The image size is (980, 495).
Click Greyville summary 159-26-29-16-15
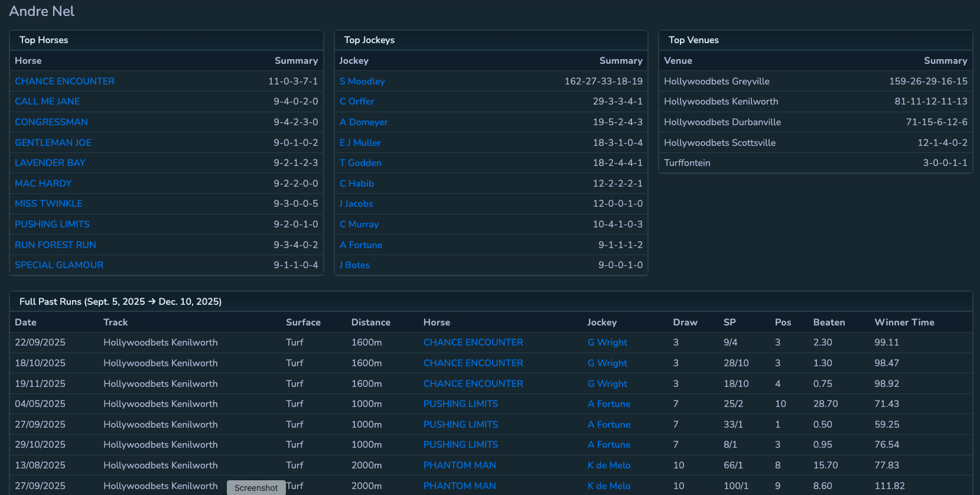tap(928, 81)
